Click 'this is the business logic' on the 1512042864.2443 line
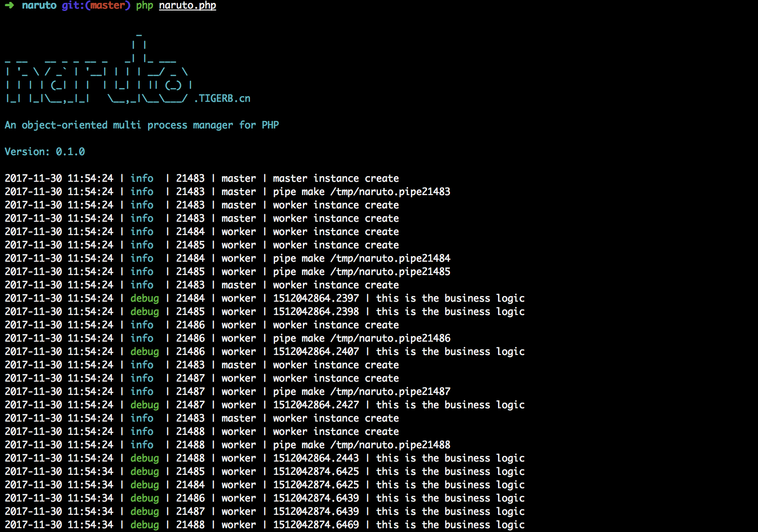 click(450, 458)
